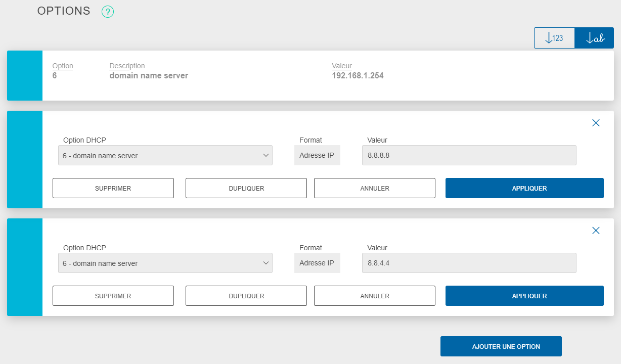The image size is (621, 364).
Task: Close the 8.8.8.8 option editor
Action: click(x=596, y=123)
